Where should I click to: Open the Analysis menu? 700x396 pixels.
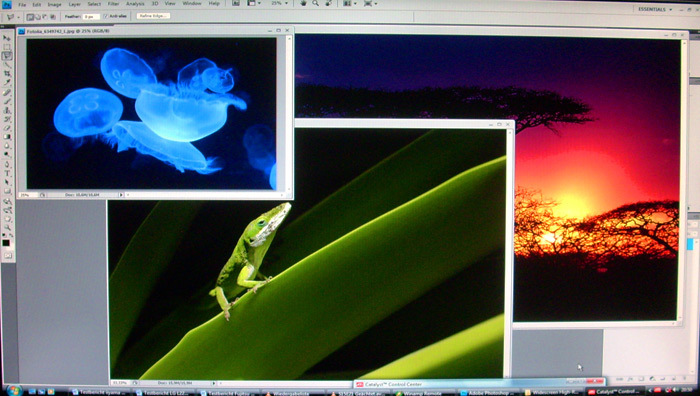click(135, 4)
